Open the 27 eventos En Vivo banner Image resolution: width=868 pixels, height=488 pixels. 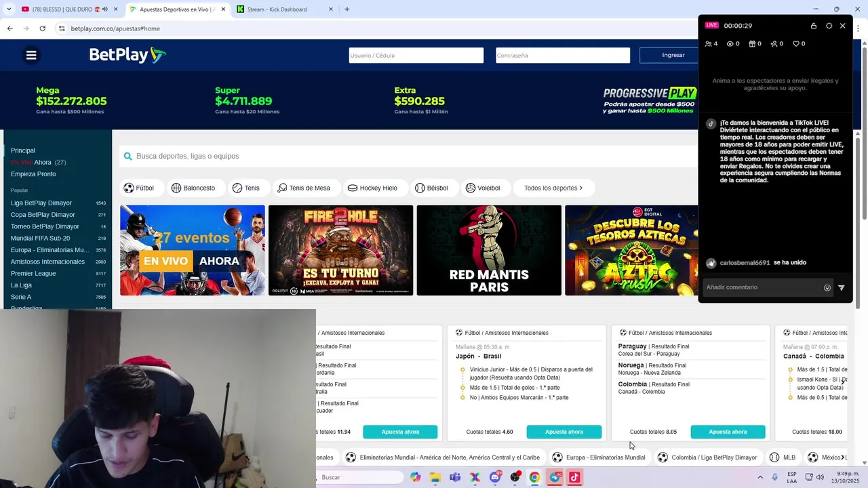[193, 250]
